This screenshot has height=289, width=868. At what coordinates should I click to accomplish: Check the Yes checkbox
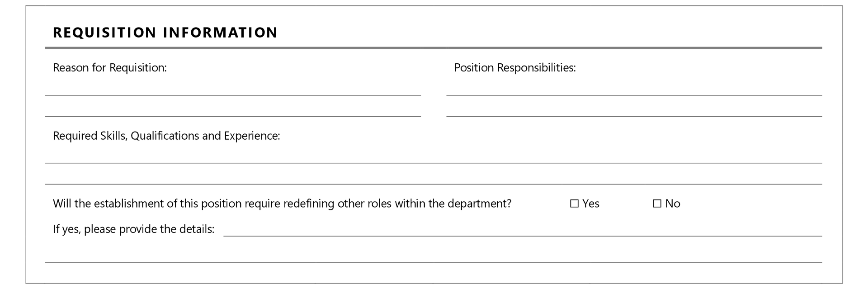(x=574, y=204)
